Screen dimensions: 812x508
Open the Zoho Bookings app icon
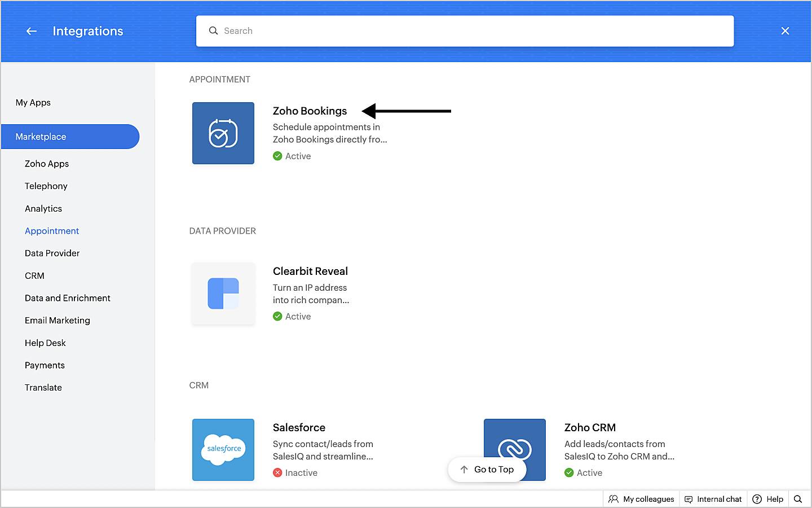point(223,133)
